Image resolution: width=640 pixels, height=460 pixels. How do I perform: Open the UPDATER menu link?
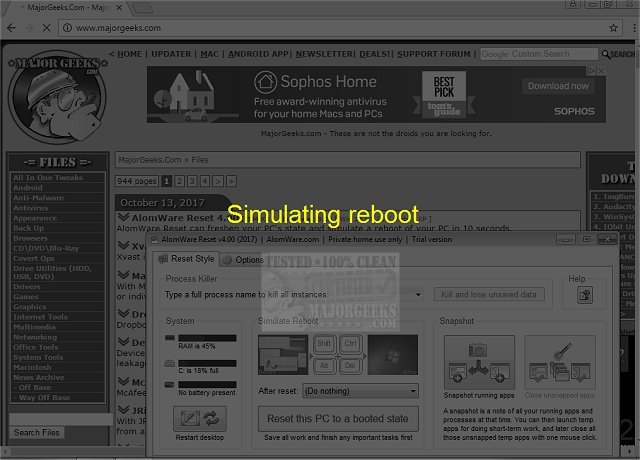[171, 54]
